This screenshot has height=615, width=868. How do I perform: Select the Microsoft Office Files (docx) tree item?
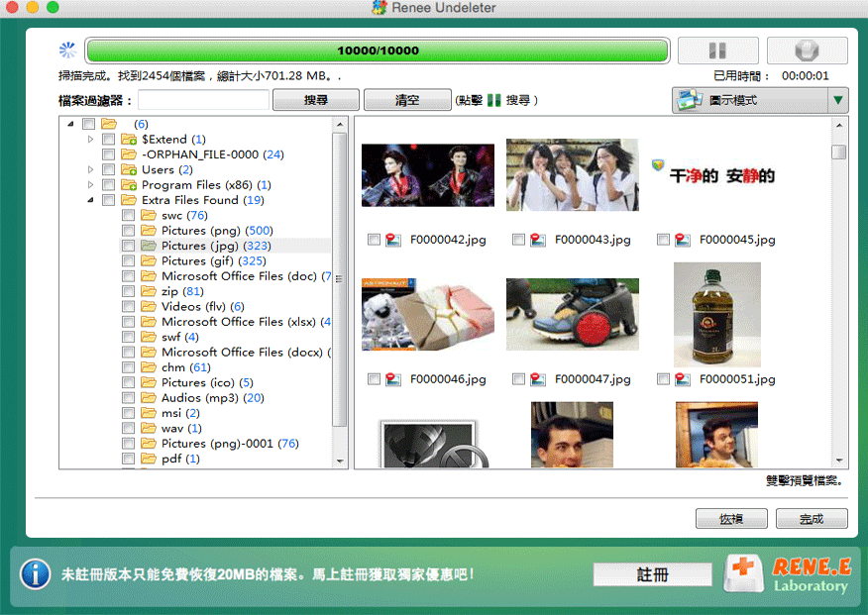click(247, 352)
